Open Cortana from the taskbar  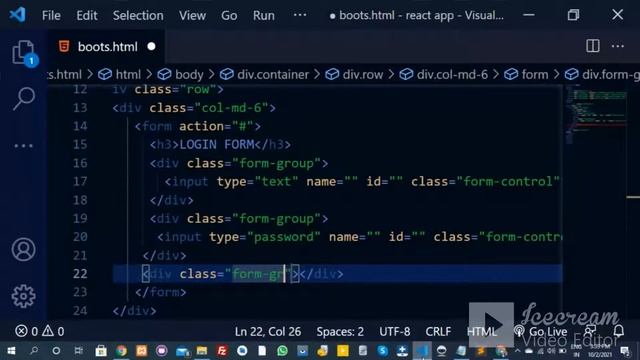56,351
